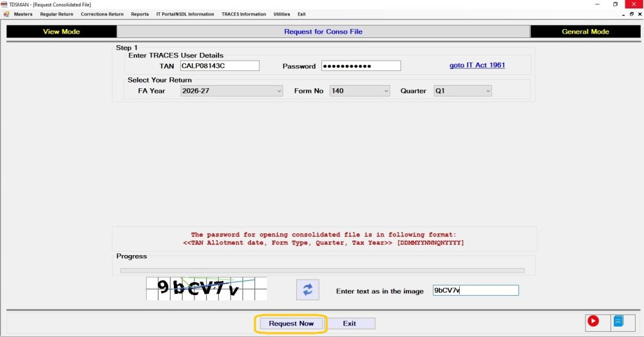Screen dimensions: 644x337
Task: Open the Masters menu
Action: click(x=23, y=14)
